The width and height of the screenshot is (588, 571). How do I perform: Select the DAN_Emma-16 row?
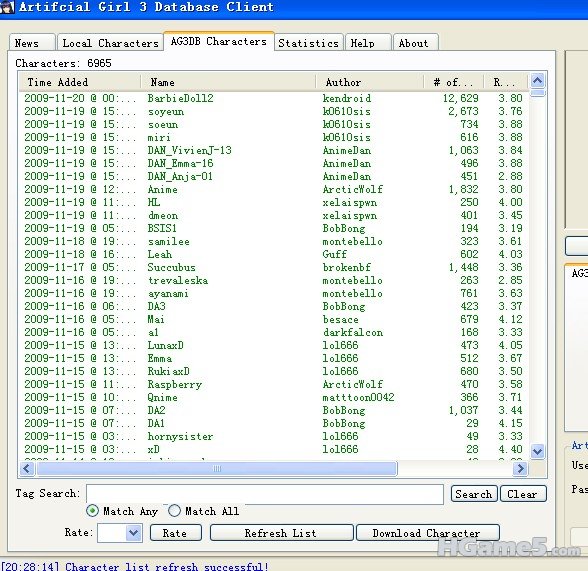pyautogui.click(x=274, y=163)
